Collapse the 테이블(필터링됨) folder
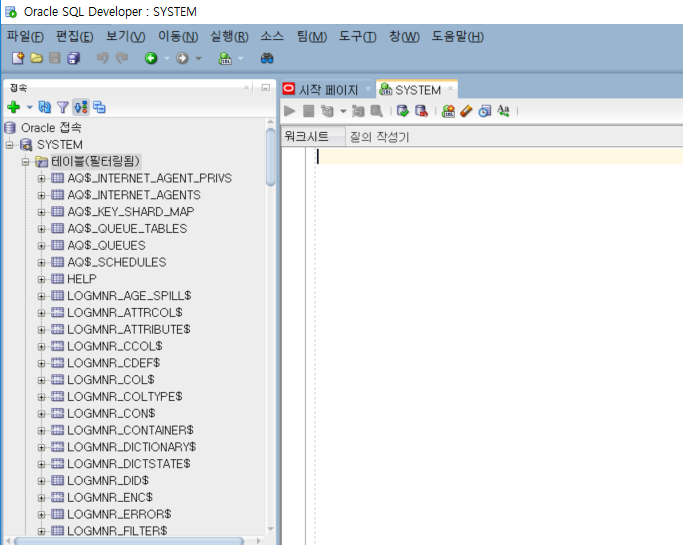Image resolution: width=683 pixels, height=545 pixels. click(25, 162)
